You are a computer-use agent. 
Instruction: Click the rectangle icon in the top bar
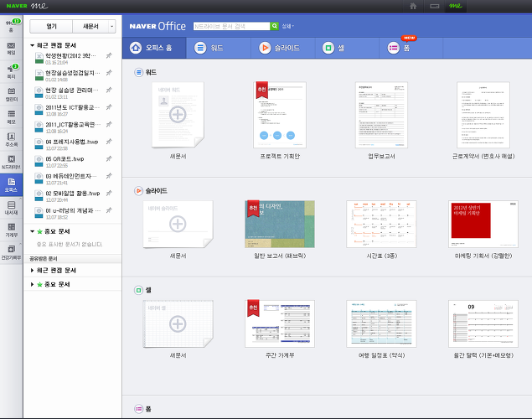pyautogui.click(x=434, y=6)
